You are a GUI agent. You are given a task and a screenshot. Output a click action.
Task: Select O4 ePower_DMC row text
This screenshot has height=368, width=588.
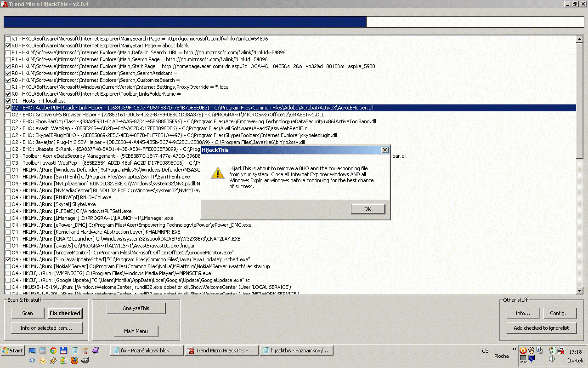pyautogui.click(x=131, y=225)
